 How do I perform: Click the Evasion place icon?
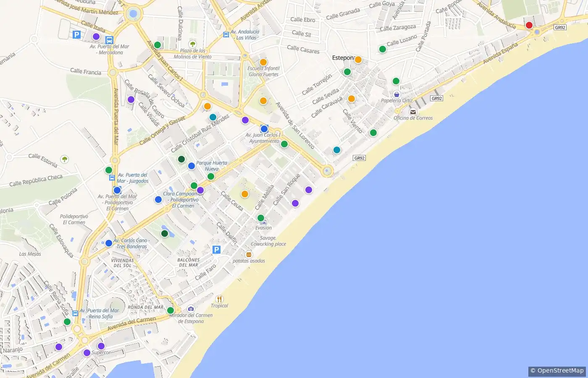tap(264, 222)
